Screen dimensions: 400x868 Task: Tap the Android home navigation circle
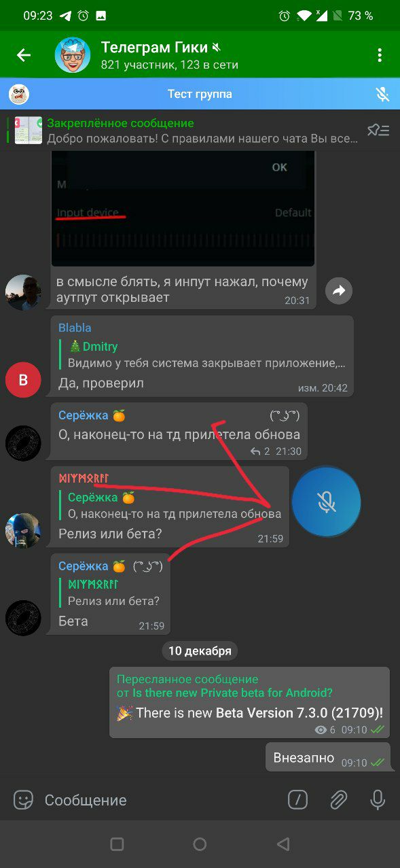click(x=200, y=844)
